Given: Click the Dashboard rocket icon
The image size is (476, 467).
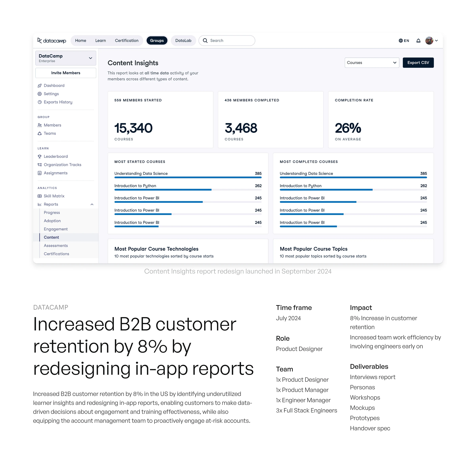Looking at the screenshot, I should 39,86.
